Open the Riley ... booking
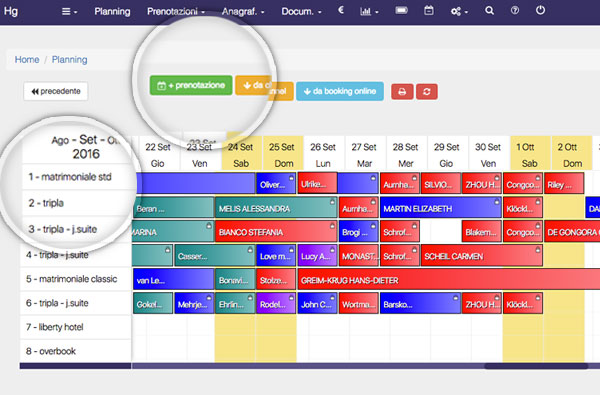Image resolution: width=600 pixels, height=395 pixels. 564,184
